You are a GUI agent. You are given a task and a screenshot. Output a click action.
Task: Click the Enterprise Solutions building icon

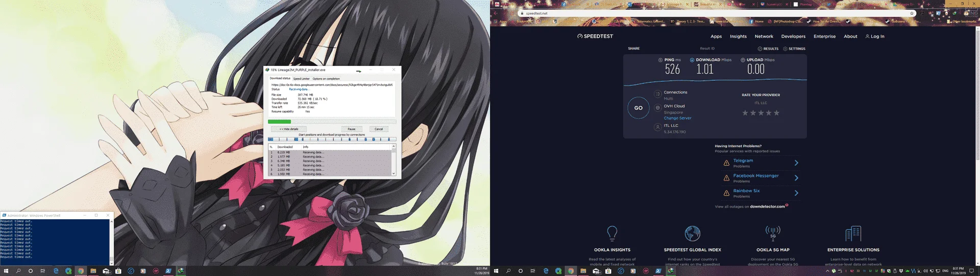coord(853,234)
